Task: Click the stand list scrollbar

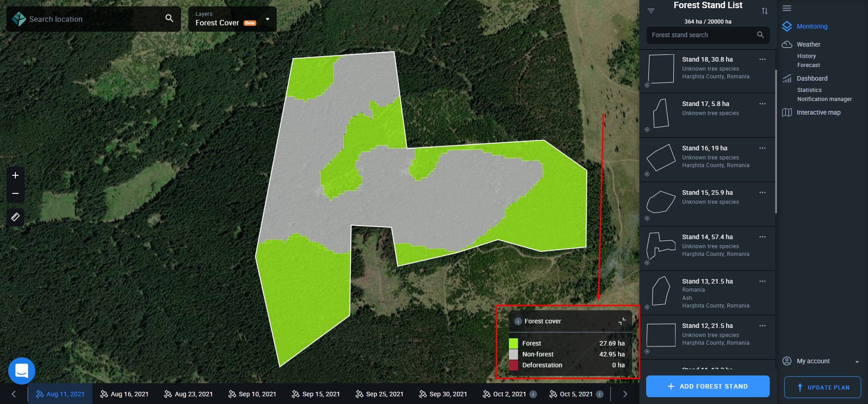Action: pyautogui.click(x=776, y=141)
